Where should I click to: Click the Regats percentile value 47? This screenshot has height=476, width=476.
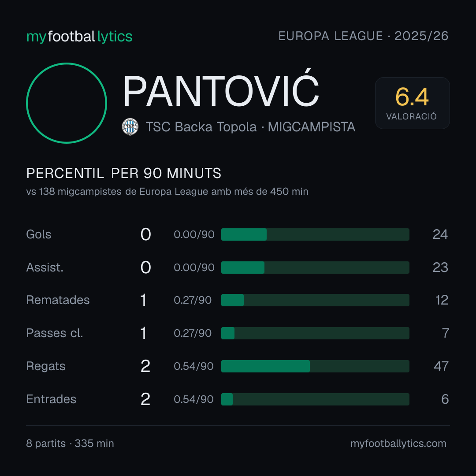point(441,366)
